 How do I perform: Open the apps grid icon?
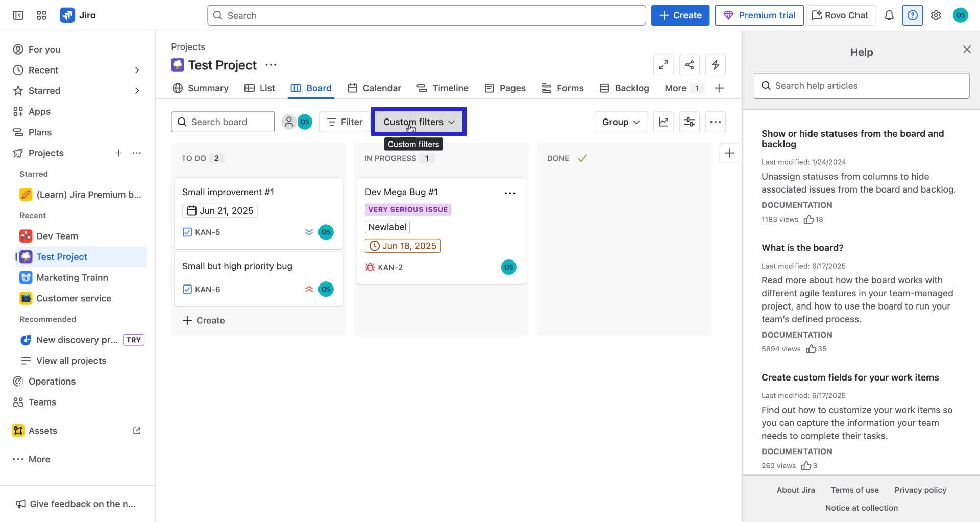[x=41, y=15]
